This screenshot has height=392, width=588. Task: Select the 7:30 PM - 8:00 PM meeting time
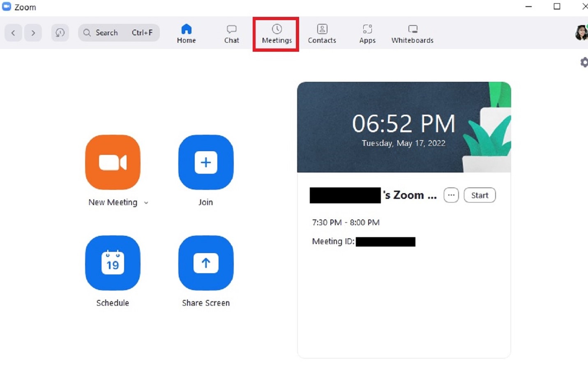(346, 222)
